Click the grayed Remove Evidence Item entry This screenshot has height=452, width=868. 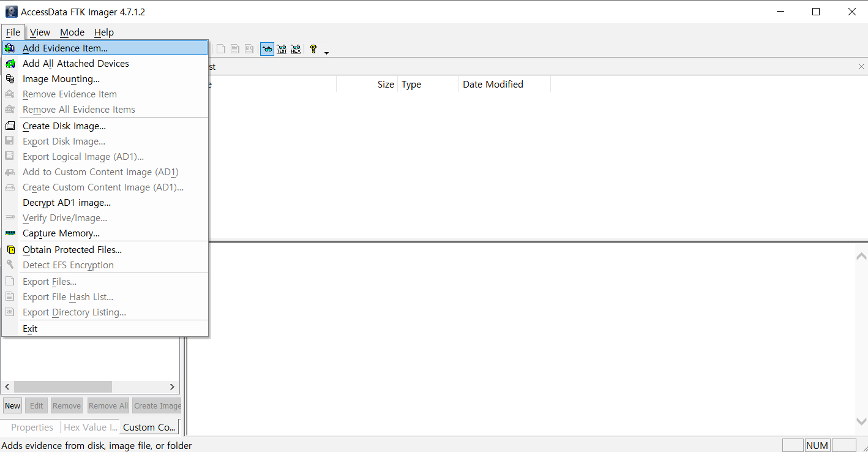click(105, 94)
